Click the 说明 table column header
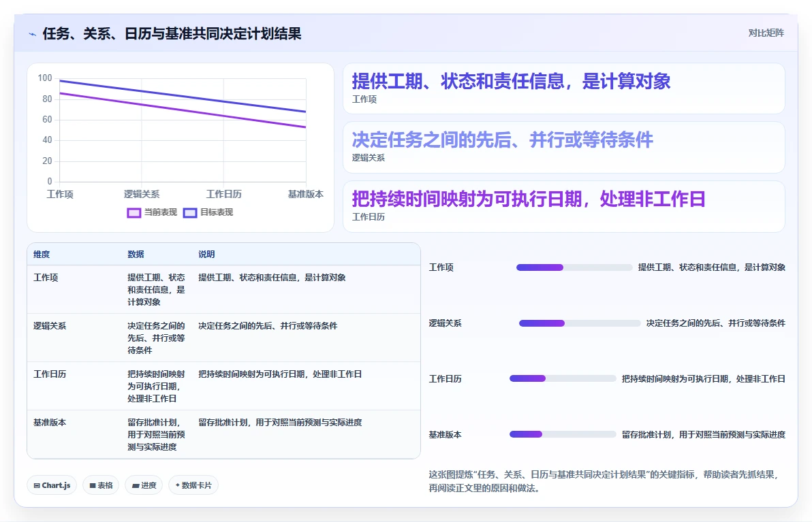The height and width of the screenshot is (522, 812). coord(206,255)
